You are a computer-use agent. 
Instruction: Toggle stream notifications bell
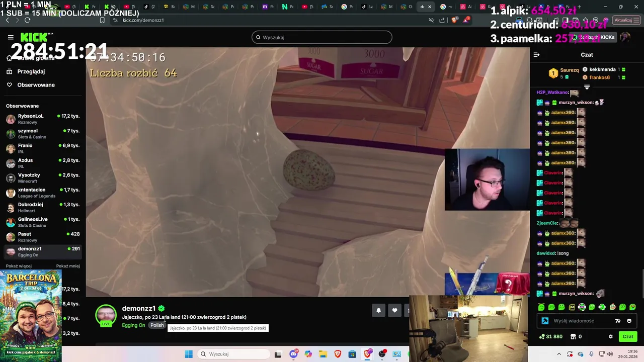[x=379, y=310]
